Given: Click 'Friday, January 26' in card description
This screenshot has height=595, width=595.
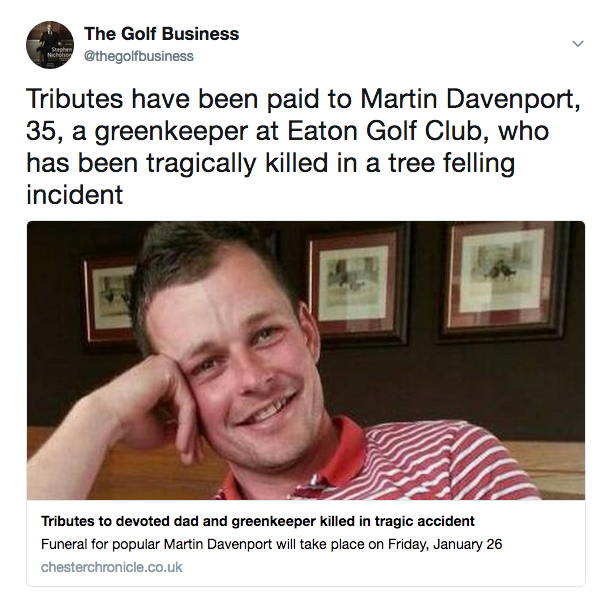Looking at the screenshot, I should 445,544.
